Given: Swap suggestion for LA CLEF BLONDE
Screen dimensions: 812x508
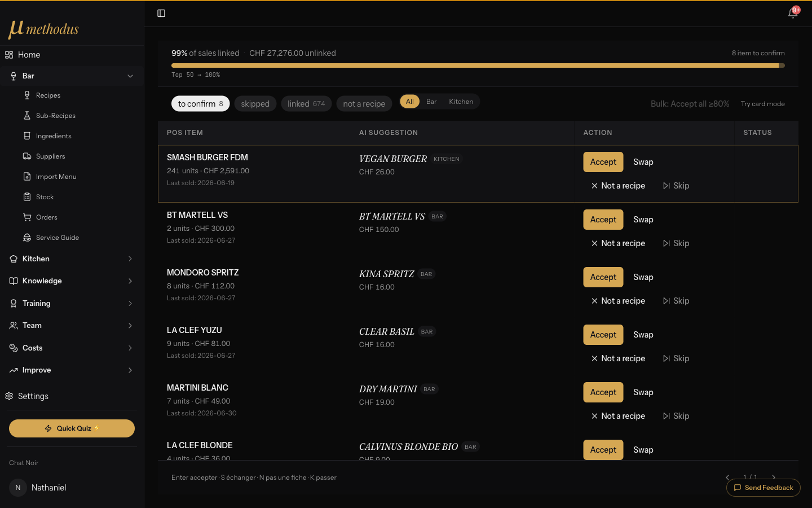Looking at the screenshot, I should pyautogui.click(x=643, y=450).
